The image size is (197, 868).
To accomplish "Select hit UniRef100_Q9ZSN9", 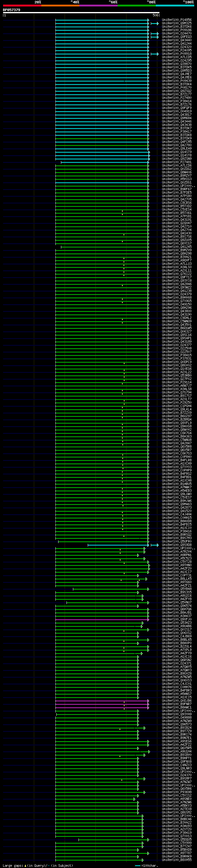I will click(x=176, y=159).
